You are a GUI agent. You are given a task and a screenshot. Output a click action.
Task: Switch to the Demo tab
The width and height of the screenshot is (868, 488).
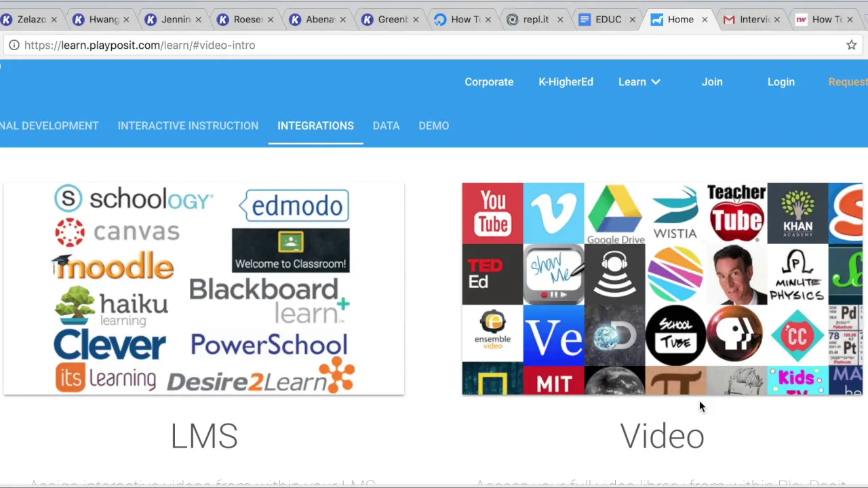tap(433, 126)
